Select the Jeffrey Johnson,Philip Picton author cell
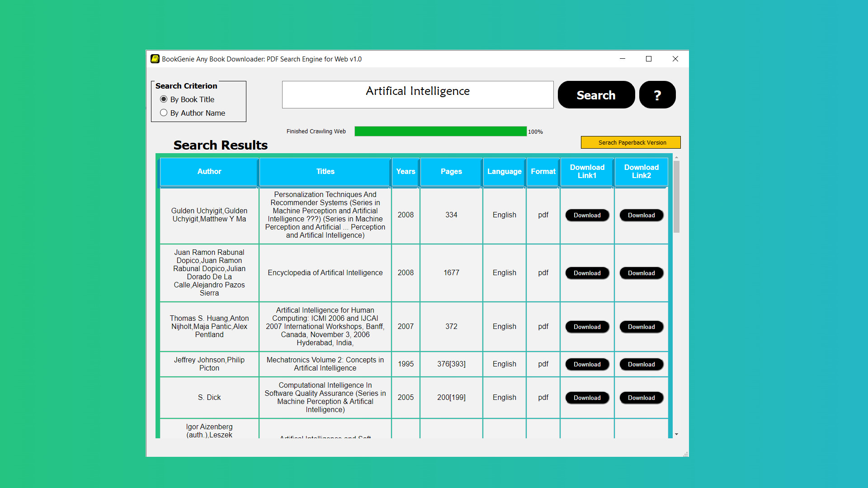The width and height of the screenshot is (868, 488). (209, 364)
